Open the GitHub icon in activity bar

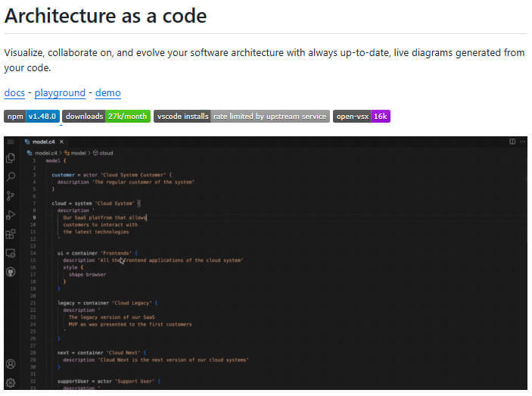pos(11,272)
